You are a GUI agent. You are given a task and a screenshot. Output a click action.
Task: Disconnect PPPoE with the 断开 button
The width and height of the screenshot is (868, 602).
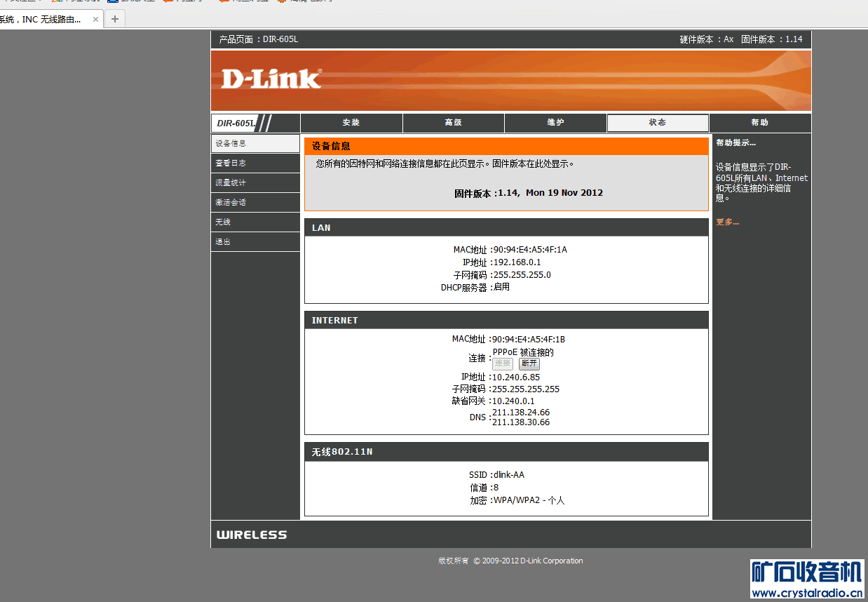click(529, 364)
